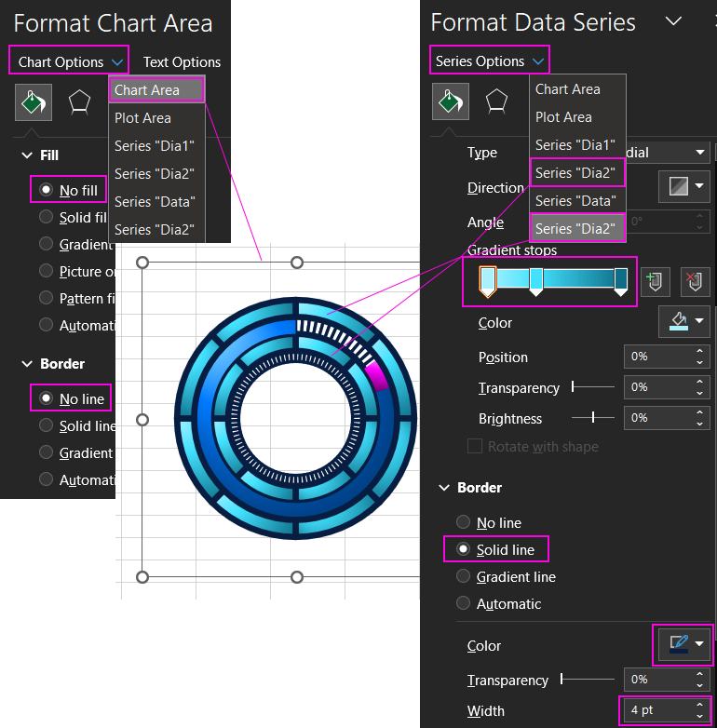Collapse the Border section in Format Data Series

tap(444, 488)
